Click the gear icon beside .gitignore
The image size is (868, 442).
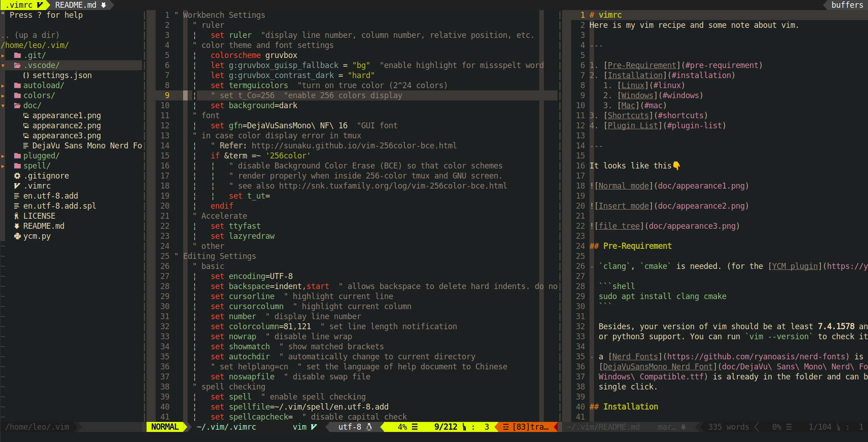click(17, 176)
